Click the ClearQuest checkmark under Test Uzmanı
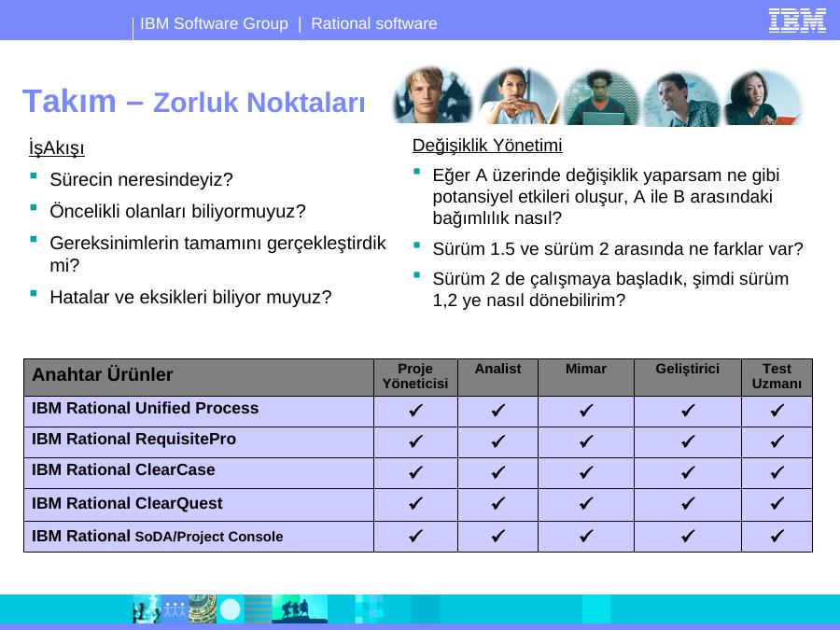This screenshot has width=840, height=630. (777, 504)
